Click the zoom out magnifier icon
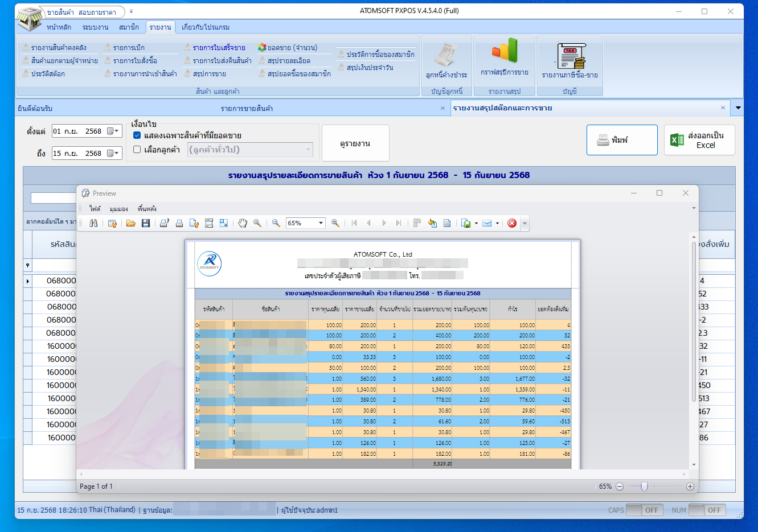Viewport: 758px width, 532px height. point(276,223)
